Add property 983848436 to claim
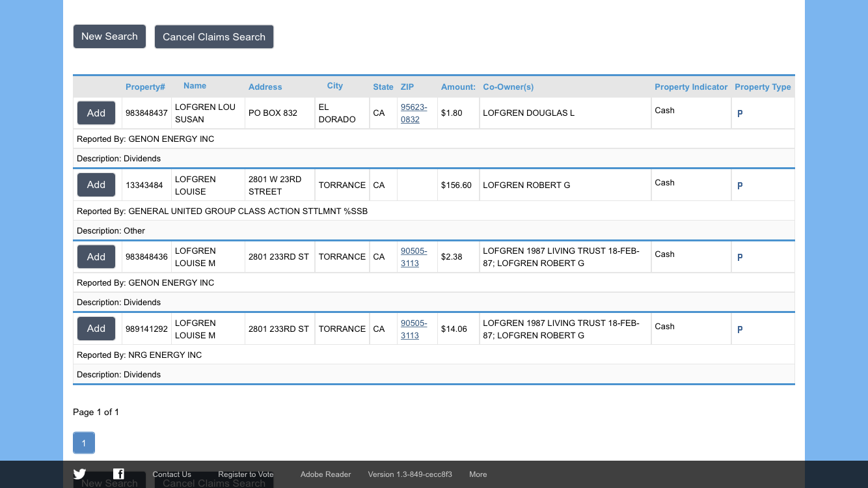Screen dimensions: 868x488 (x=96, y=257)
